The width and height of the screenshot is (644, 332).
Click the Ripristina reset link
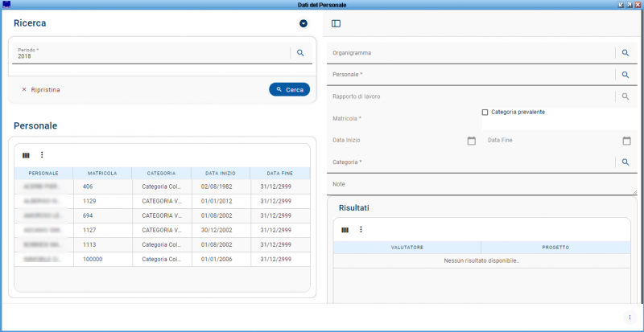41,90
